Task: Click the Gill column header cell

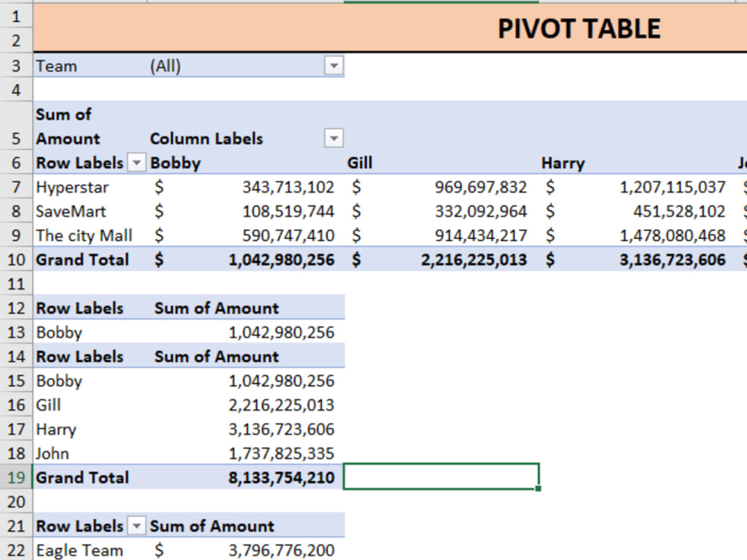Action: pos(441,163)
